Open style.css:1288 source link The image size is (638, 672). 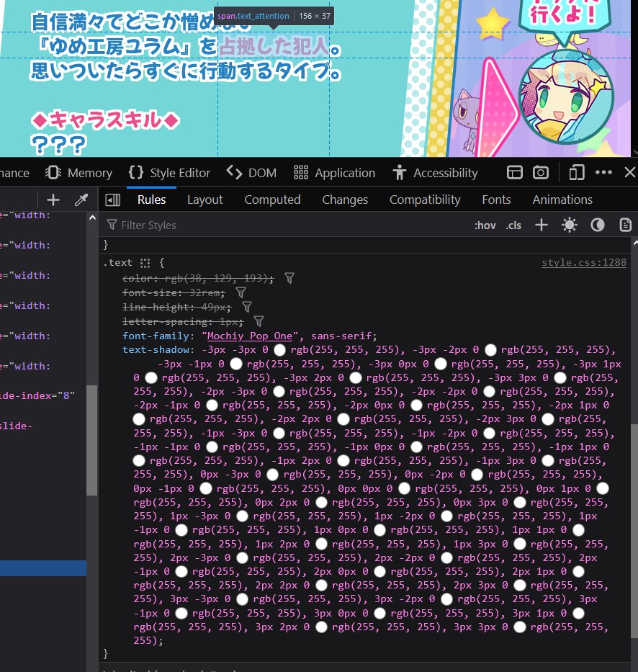pos(583,263)
